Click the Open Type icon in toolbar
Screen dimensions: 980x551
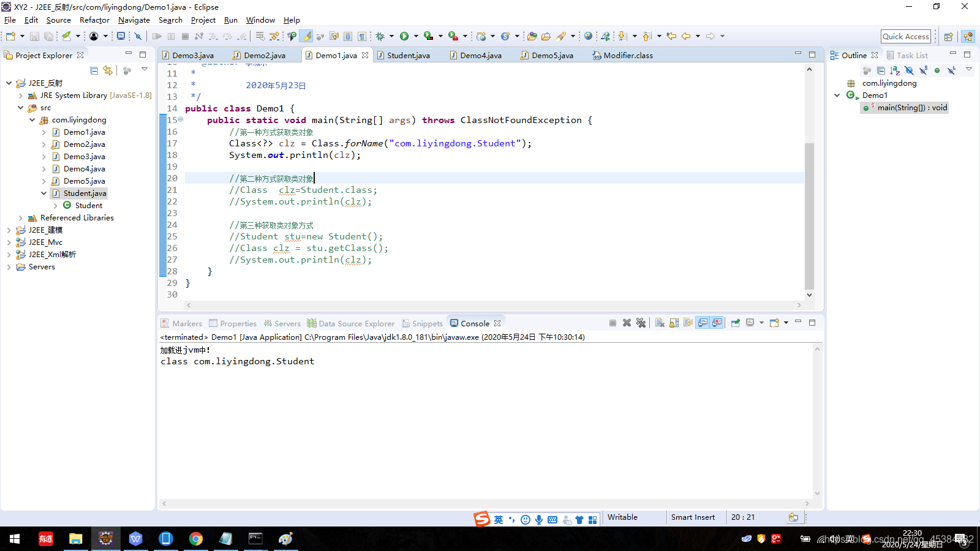532,36
